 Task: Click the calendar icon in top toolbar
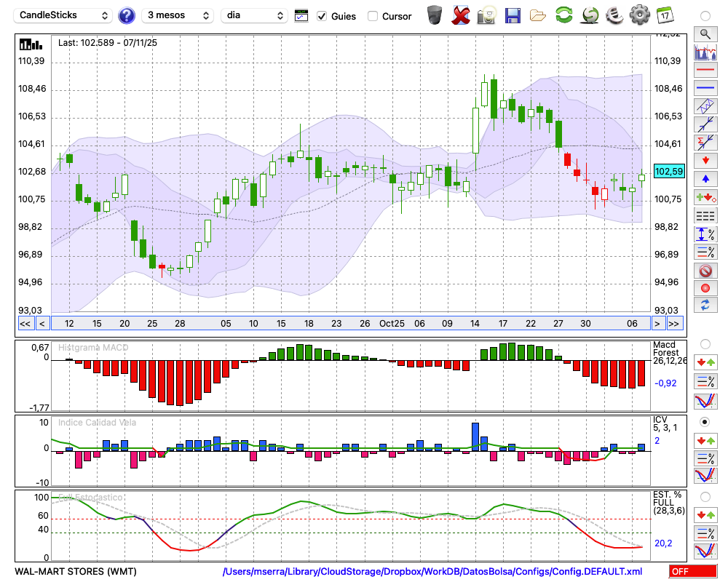pos(664,15)
